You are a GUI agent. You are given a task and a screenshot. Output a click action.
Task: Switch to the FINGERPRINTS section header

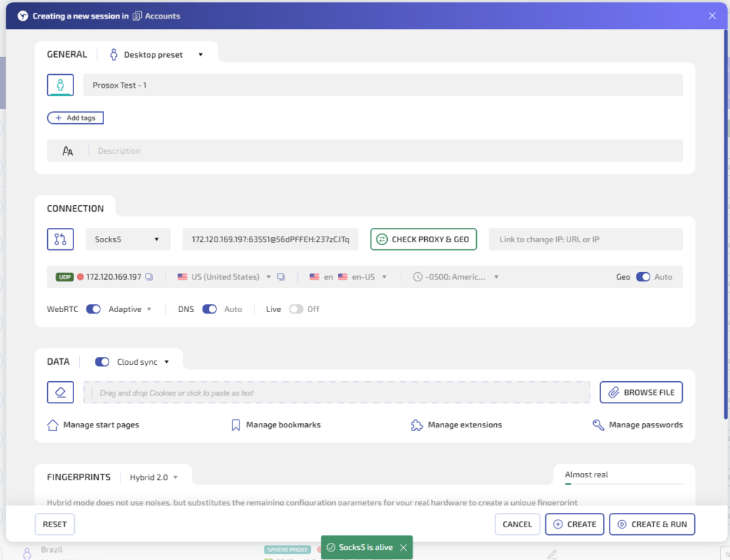(x=78, y=477)
